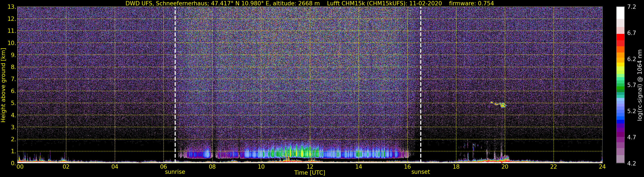Click the height axis tick '8.'
This screenshot has width=644, height=177.
pos(13,67)
